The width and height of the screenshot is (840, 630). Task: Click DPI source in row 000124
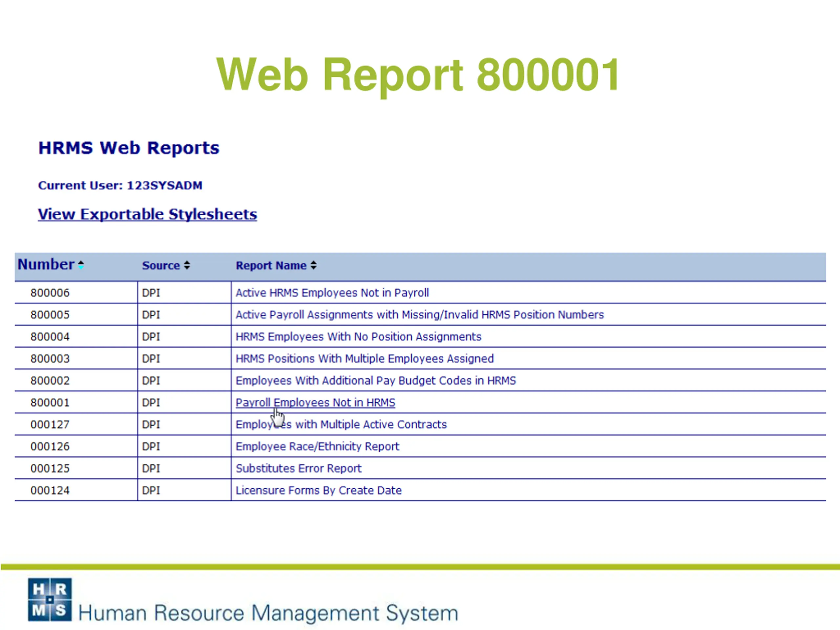(151, 491)
